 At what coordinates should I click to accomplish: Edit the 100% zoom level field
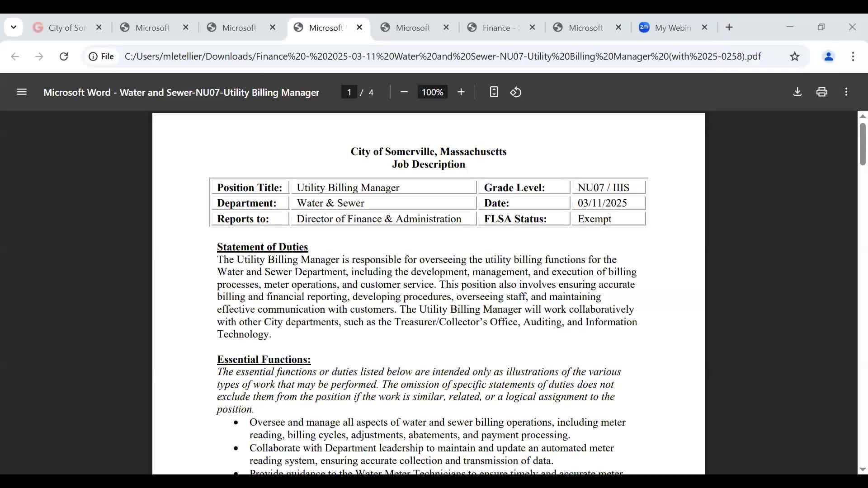click(432, 92)
